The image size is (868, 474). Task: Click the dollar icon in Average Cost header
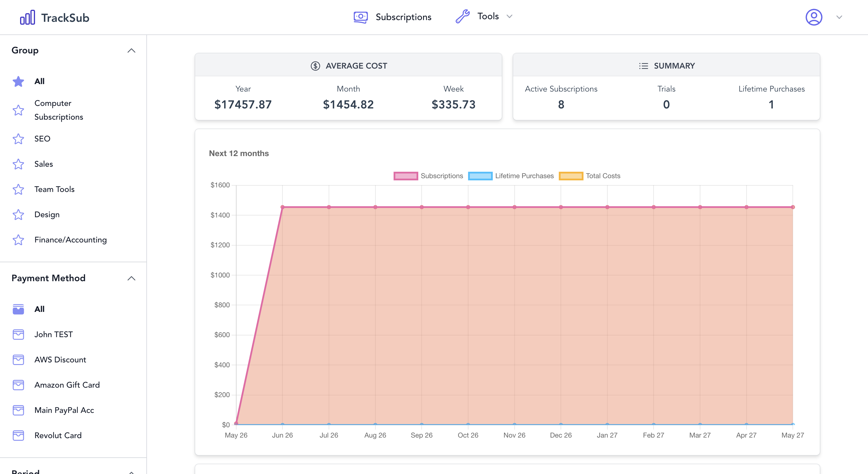point(315,66)
